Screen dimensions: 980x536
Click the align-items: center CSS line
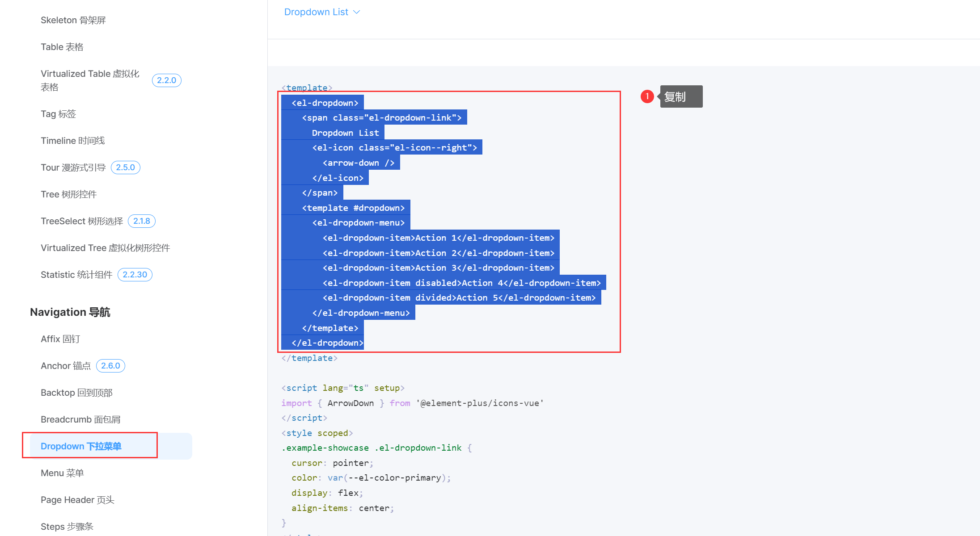pos(343,508)
